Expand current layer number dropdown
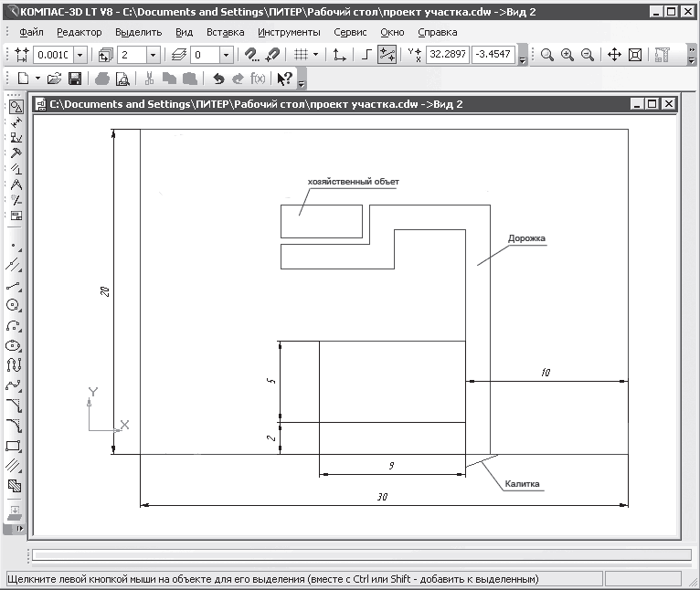The image size is (700, 590). [x=227, y=55]
